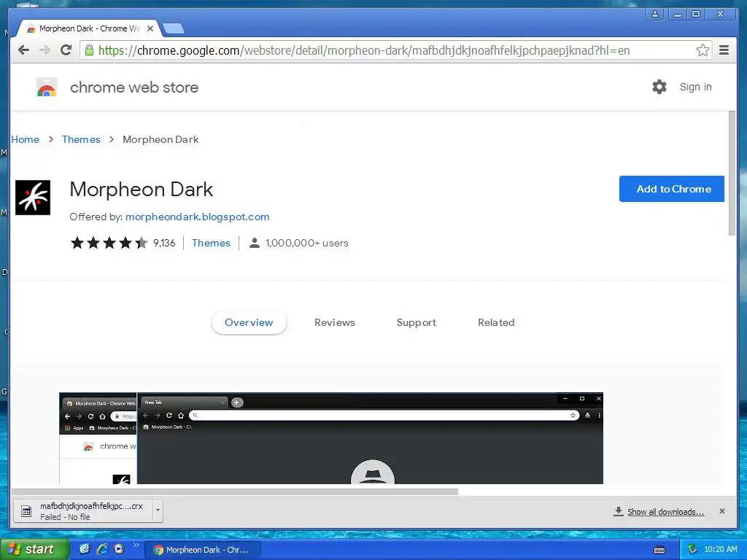Image resolution: width=747 pixels, height=560 pixels.
Task: Switch to the Reviews tab
Action: pyautogui.click(x=334, y=322)
